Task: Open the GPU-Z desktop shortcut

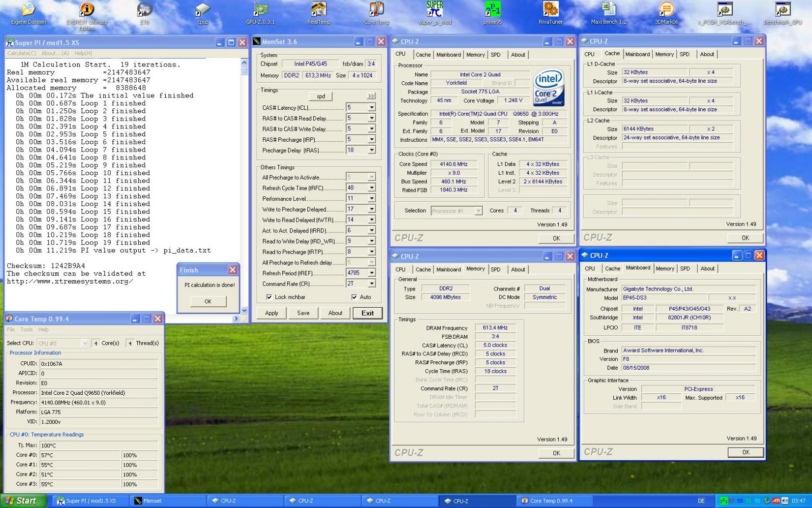Action: 260,10
